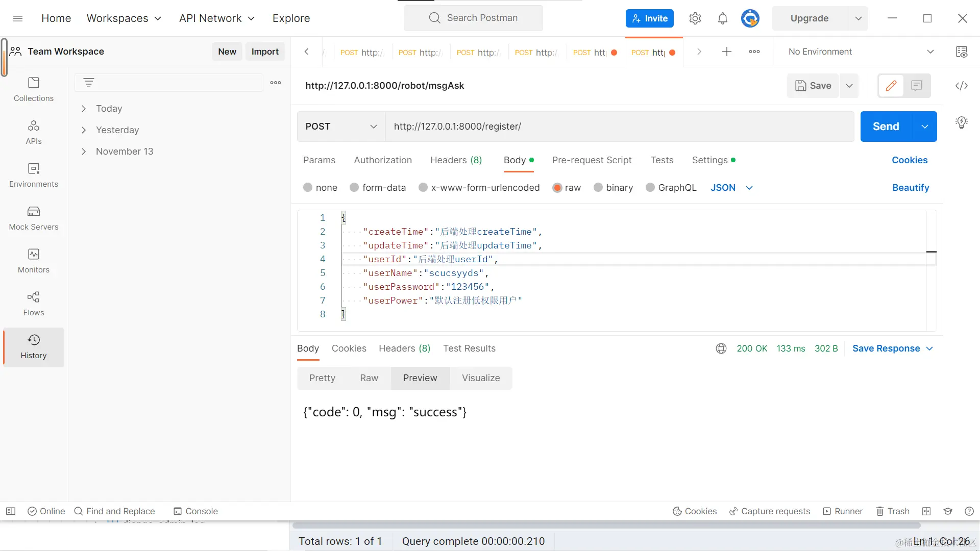Open the Upgrade dropdown arrow
Image resolution: width=980 pixels, height=551 pixels.
[858, 18]
